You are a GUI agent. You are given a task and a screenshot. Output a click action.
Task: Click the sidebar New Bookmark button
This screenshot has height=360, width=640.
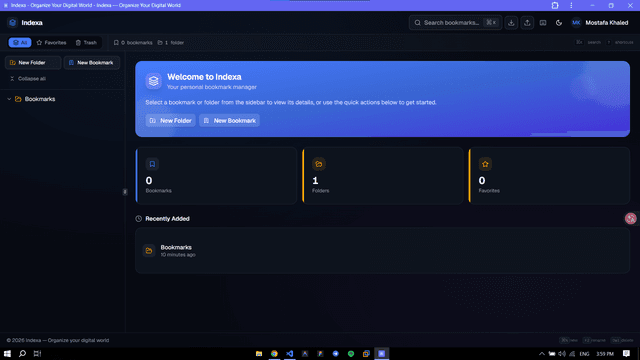(x=92, y=62)
